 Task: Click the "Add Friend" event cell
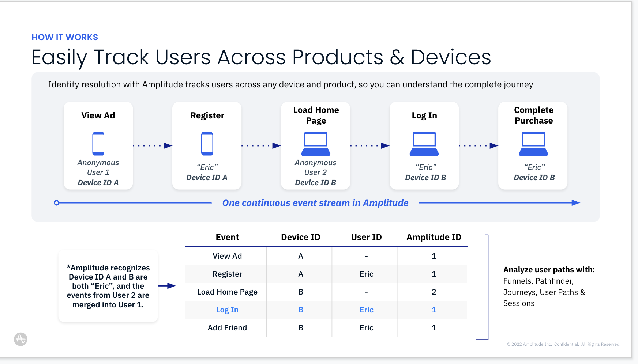227,328
